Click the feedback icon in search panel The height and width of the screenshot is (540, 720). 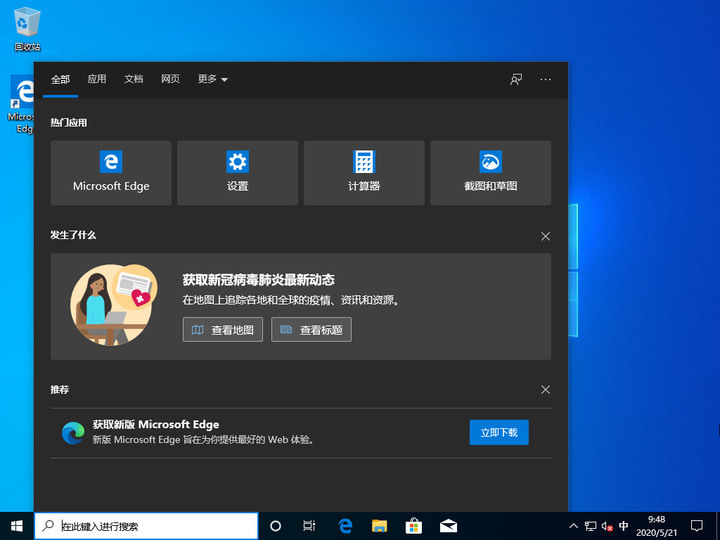point(516,79)
